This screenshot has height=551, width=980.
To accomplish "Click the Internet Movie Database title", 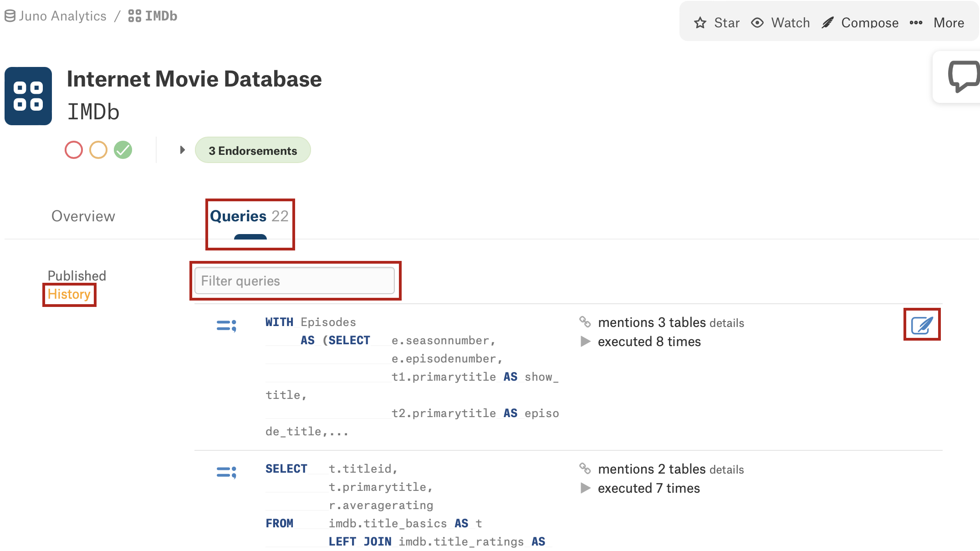I will (194, 79).
